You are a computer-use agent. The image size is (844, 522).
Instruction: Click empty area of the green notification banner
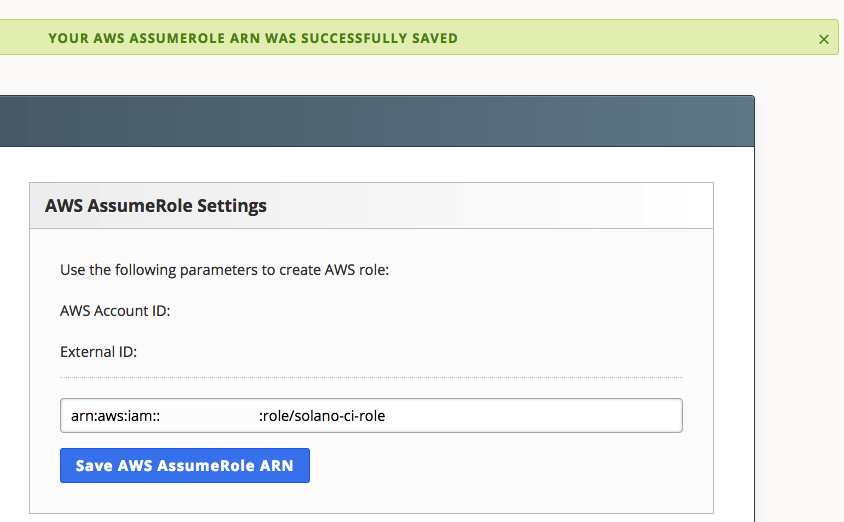pyautogui.click(x=635, y=38)
